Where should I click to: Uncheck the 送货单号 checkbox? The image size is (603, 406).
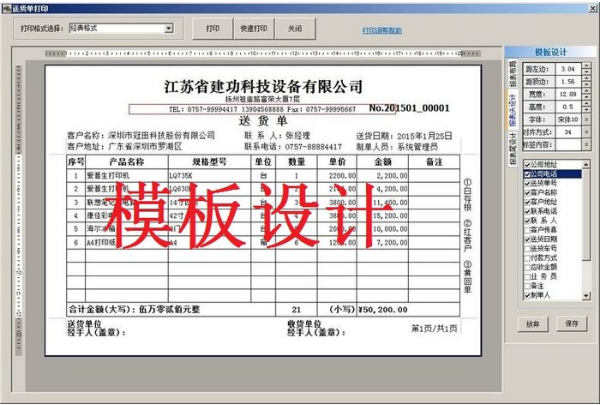click(528, 183)
